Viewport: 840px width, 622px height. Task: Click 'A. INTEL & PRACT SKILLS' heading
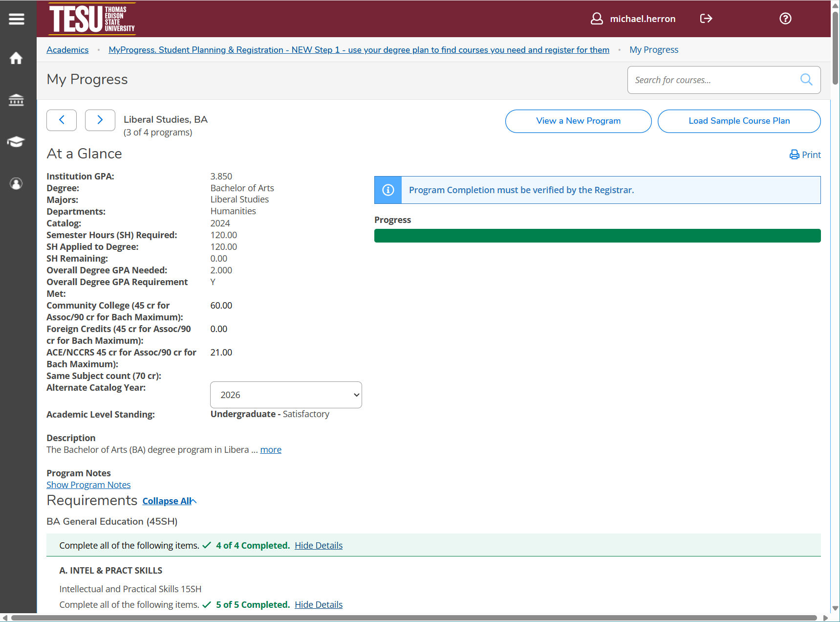tap(111, 570)
